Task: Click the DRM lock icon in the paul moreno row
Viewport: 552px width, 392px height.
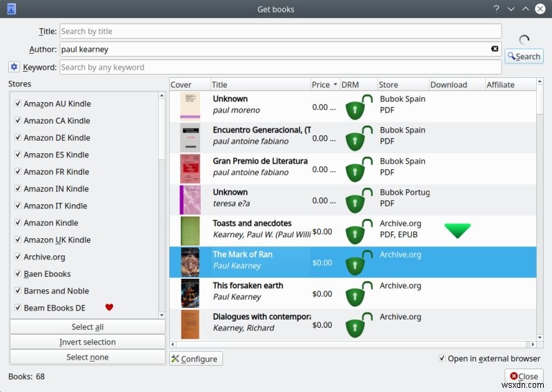Action: tap(358, 107)
